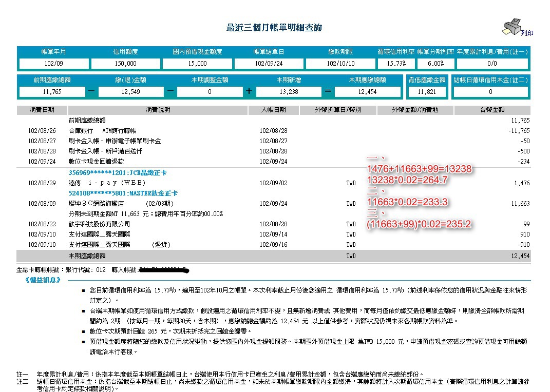Click the 帳單結單日 value 102/09/24
The image size is (550, 392).
269,64
